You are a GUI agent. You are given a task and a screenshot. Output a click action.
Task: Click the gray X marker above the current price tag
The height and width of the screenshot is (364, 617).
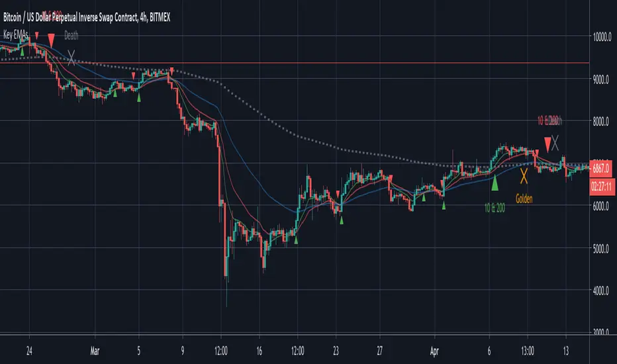[x=555, y=141]
